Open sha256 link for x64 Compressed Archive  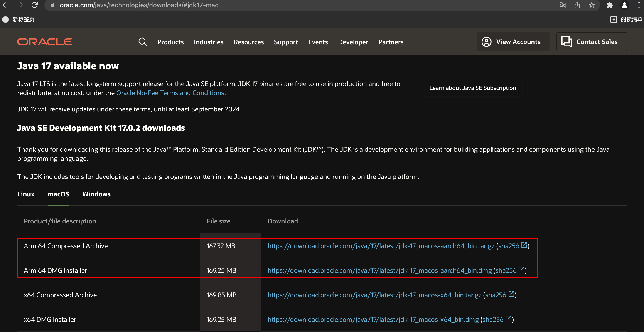coord(496,295)
